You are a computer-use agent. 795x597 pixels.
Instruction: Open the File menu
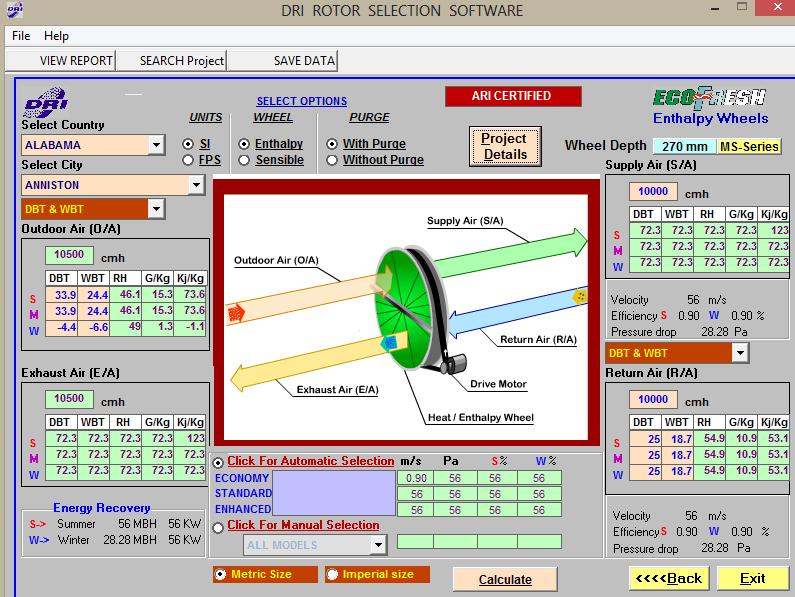coord(21,36)
